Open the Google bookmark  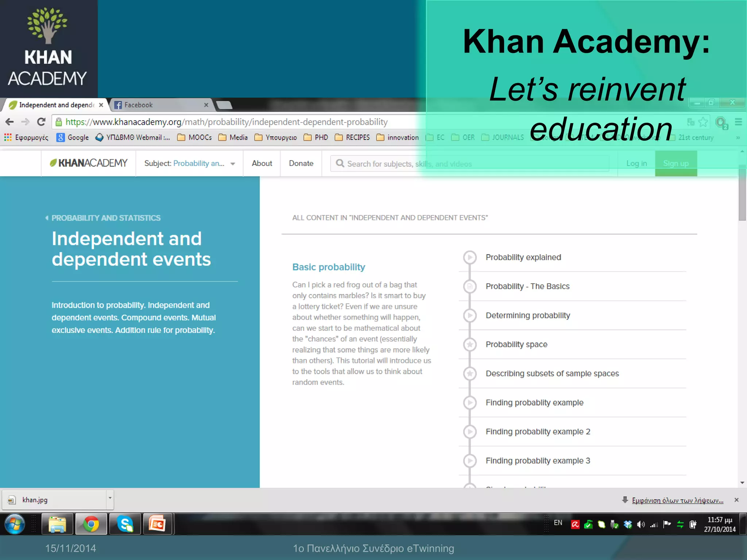coord(73,137)
